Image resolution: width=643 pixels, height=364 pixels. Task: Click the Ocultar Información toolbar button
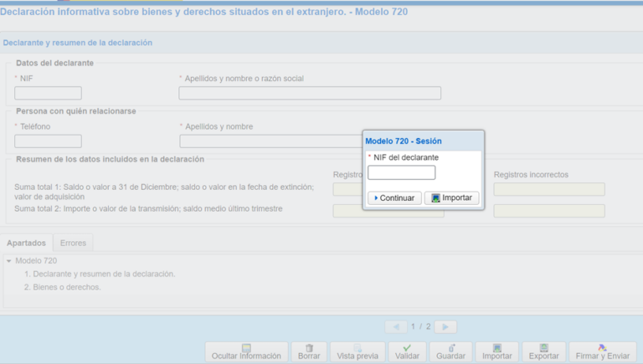coord(246,351)
